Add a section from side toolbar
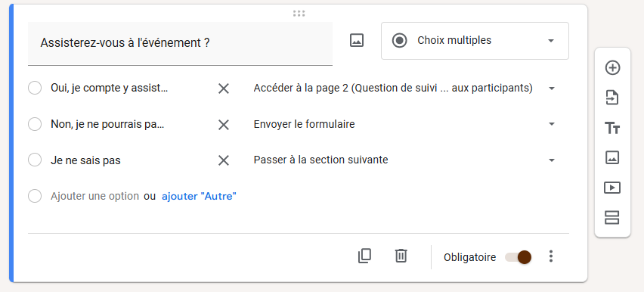 tap(612, 218)
